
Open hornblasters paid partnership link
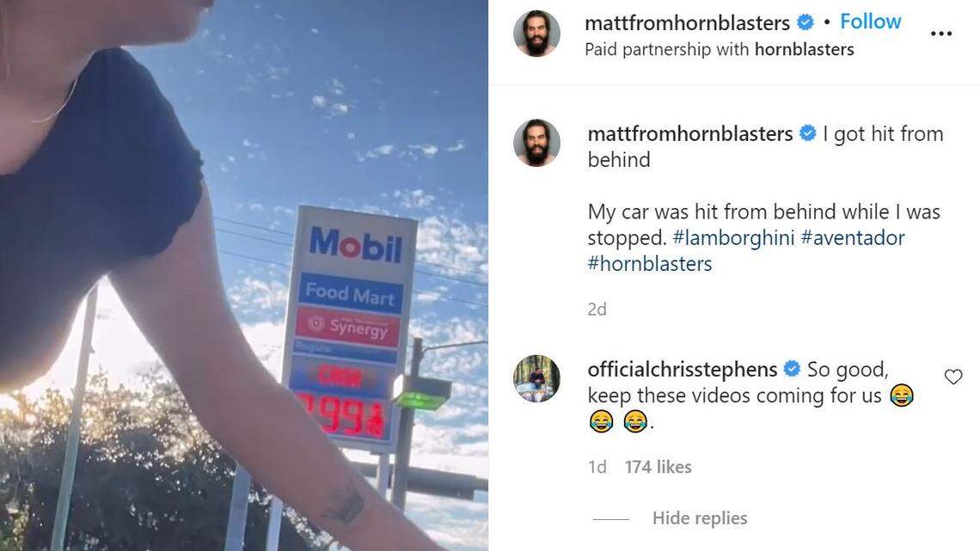804,49
